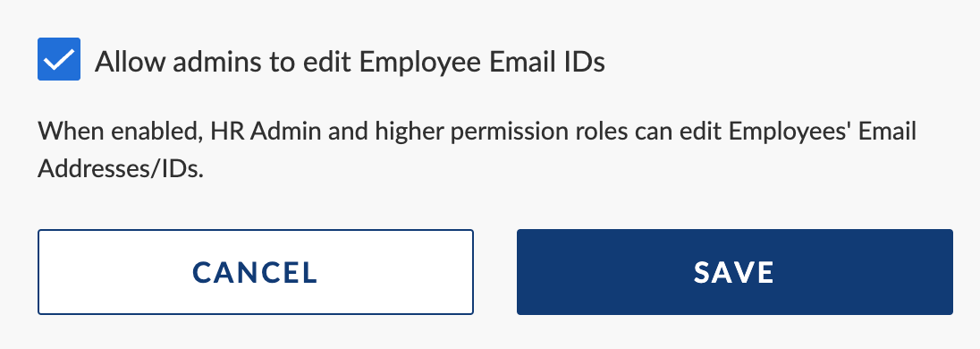Select the white checkmark inside blue box
The height and width of the screenshot is (349, 980).
(59, 59)
